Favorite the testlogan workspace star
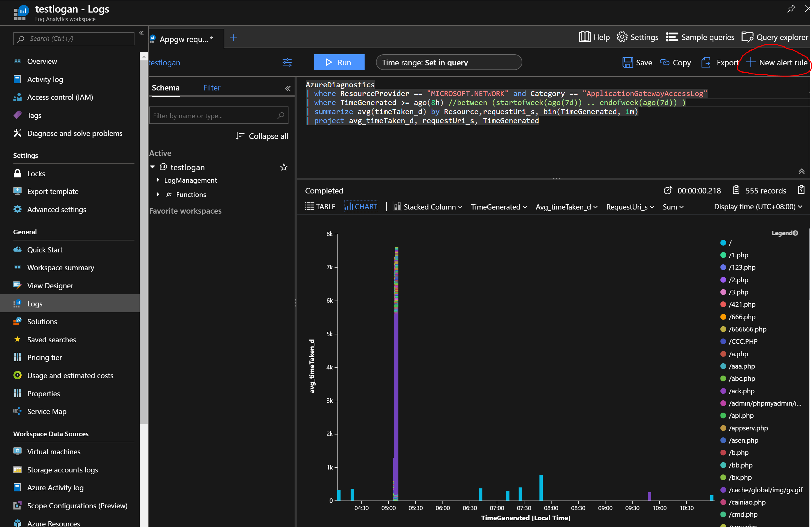The height and width of the screenshot is (527, 812). tap(283, 167)
